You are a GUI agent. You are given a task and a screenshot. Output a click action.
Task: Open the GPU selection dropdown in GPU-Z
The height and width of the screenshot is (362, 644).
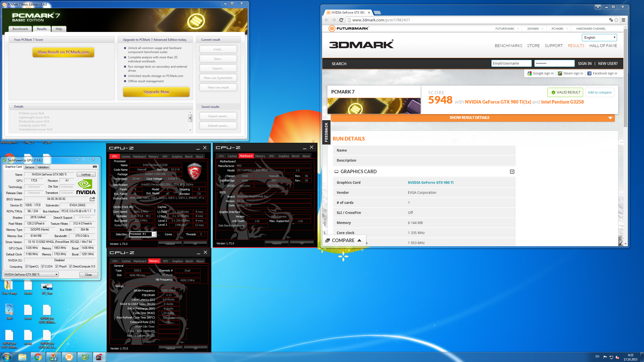click(x=31, y=274)
